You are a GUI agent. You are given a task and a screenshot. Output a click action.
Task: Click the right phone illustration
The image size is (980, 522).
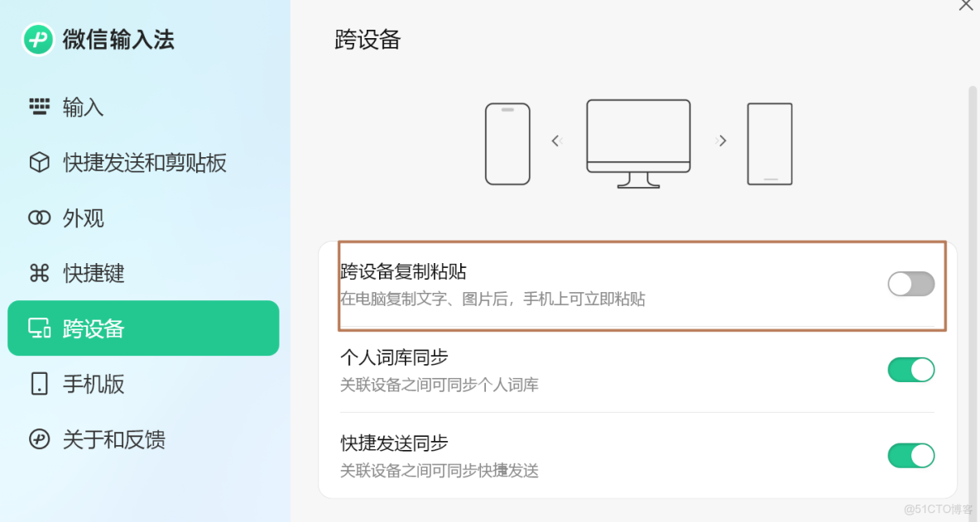[769, 142]
